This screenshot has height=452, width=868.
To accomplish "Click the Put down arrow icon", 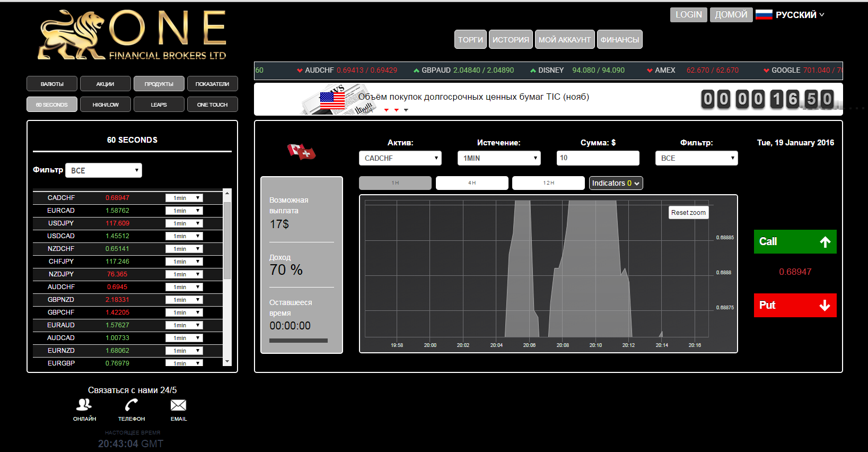I will point(825,306).
